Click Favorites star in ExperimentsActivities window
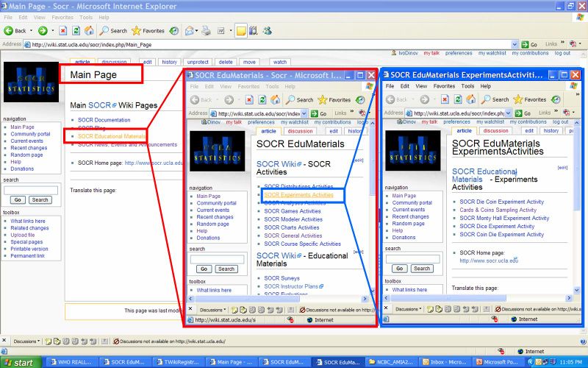Viewport: 588px width, 368px height. [x=530, y=99]
